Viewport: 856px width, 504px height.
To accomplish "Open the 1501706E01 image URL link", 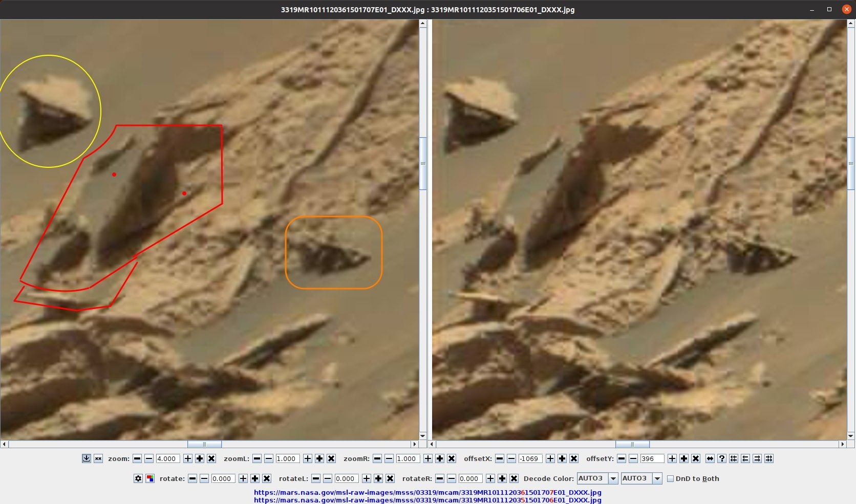I will click(427, 499).
